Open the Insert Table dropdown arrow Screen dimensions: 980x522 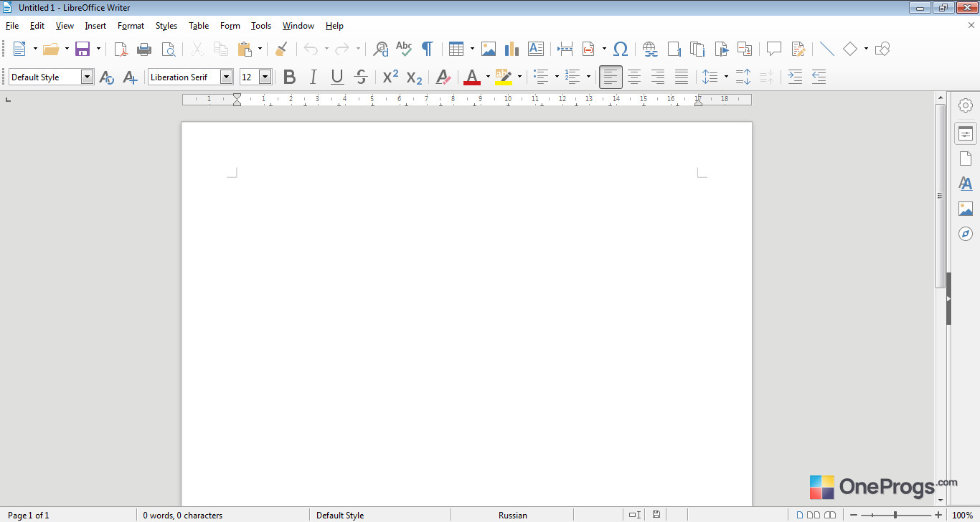(x=472, y=49)
